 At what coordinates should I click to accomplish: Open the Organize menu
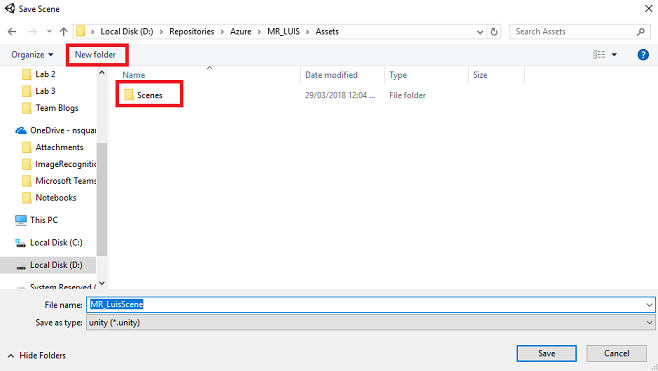click(x=32, y=55)
